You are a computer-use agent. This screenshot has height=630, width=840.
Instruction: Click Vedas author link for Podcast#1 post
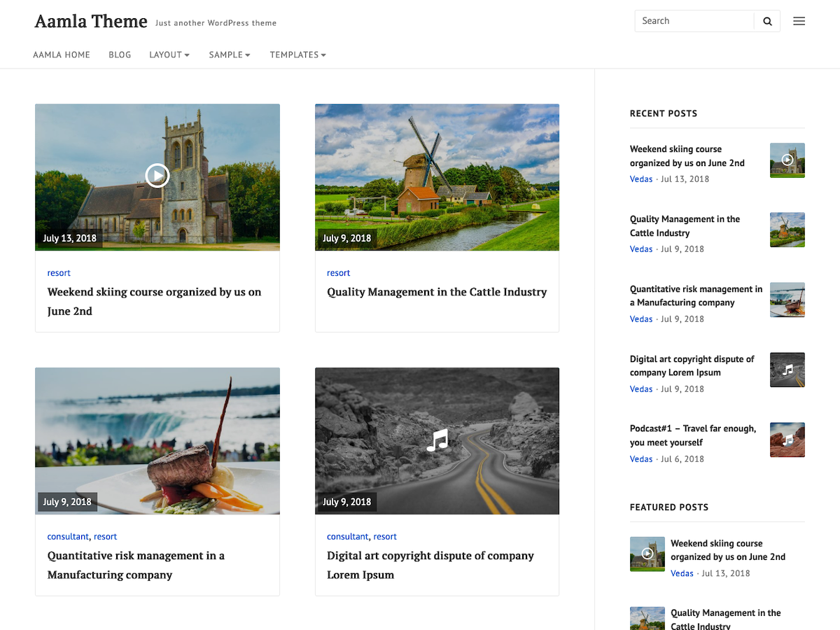[640, 459]
